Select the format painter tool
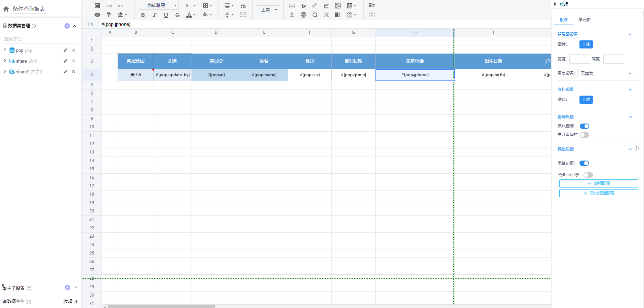Screen dimensions: 644x308 tap(109, 15)
